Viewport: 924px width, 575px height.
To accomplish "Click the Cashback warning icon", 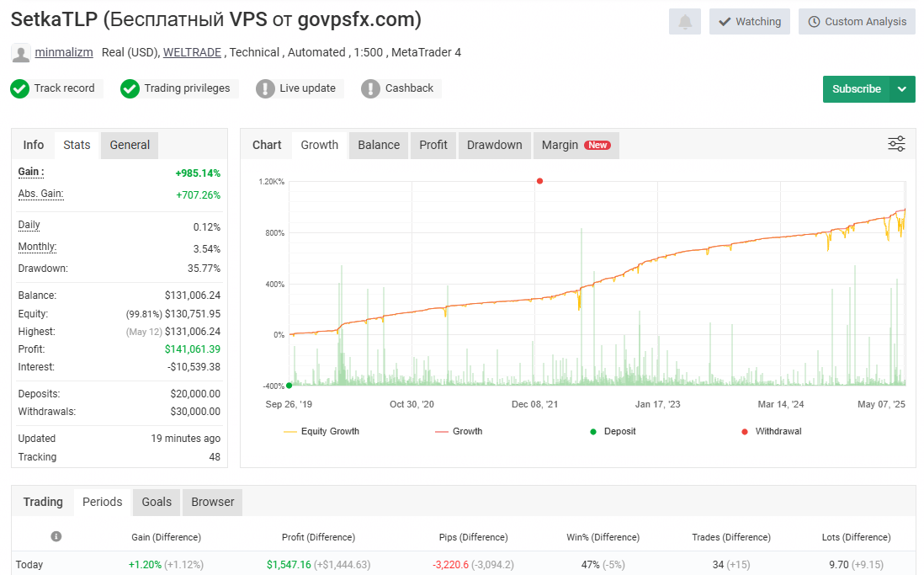I will coord(370,88).
